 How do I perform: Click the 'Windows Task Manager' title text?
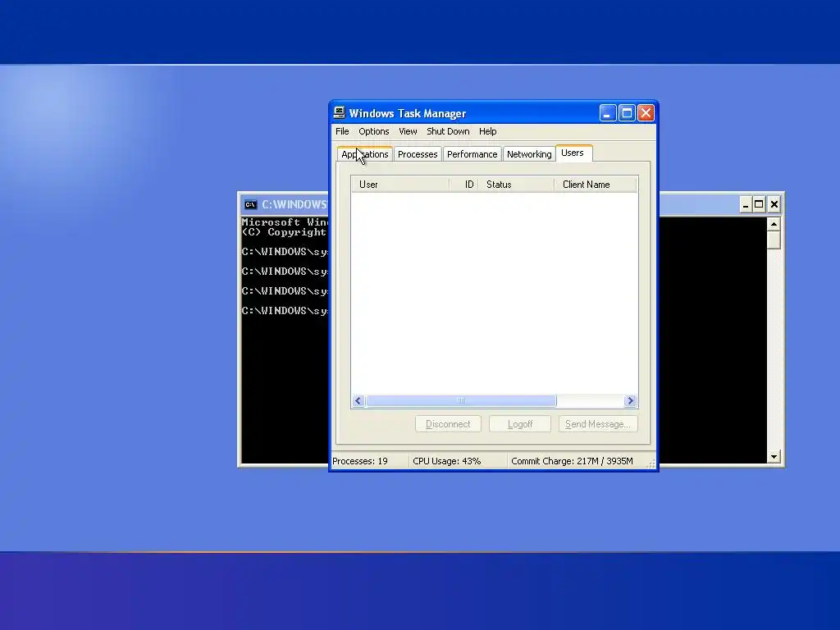pos(407,113)
